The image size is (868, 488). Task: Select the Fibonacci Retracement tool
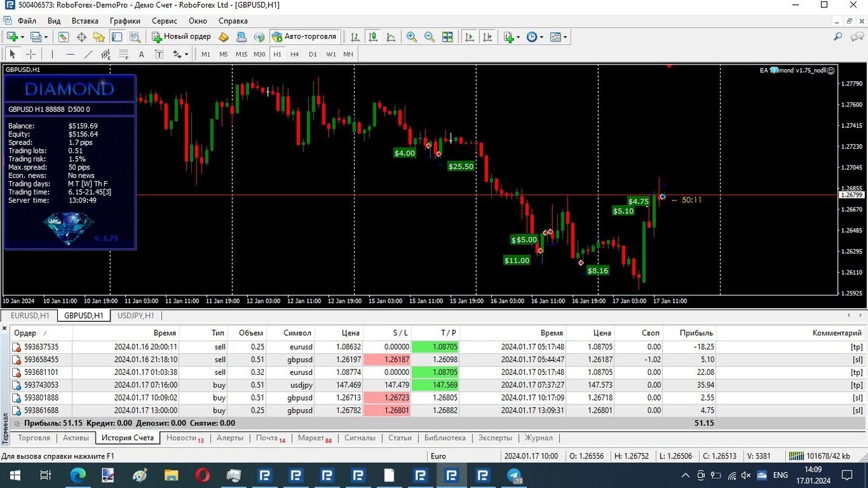click(x=123, y=55)
